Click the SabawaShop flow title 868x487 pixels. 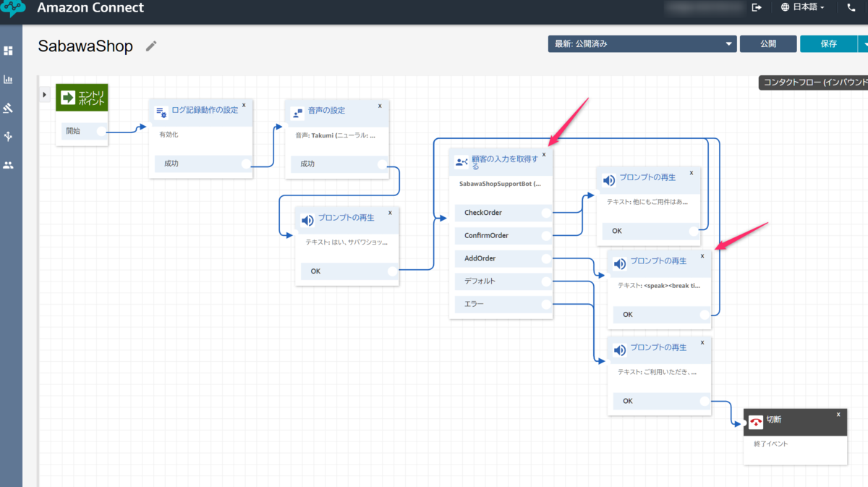(x=85, y=46)
